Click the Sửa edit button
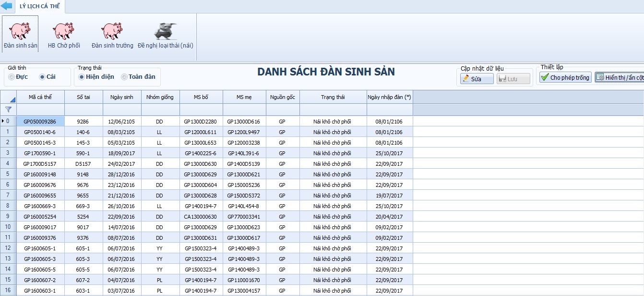This screenshot has height=296, width=644. tap(477, 79)
